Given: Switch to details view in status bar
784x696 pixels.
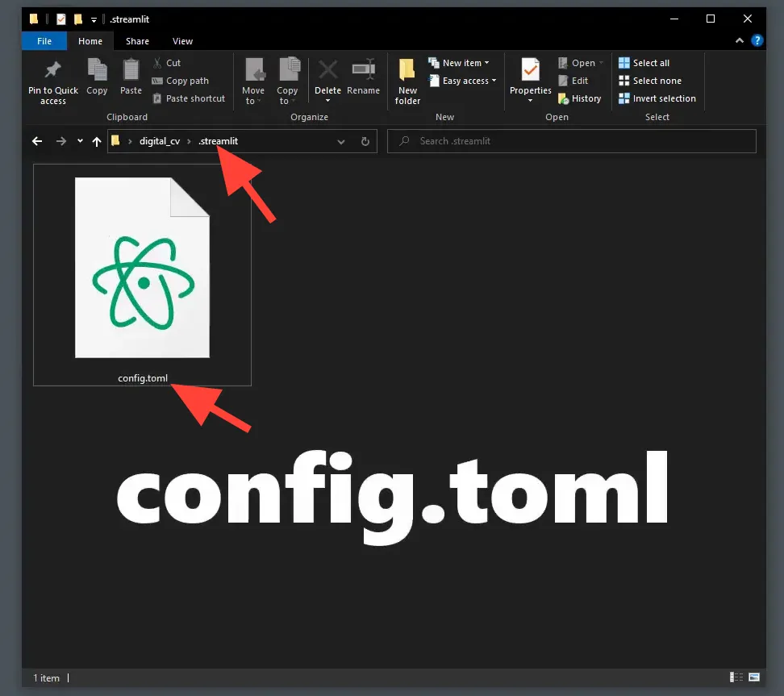Looking at the screenshot, I should [x=735, y=677].
